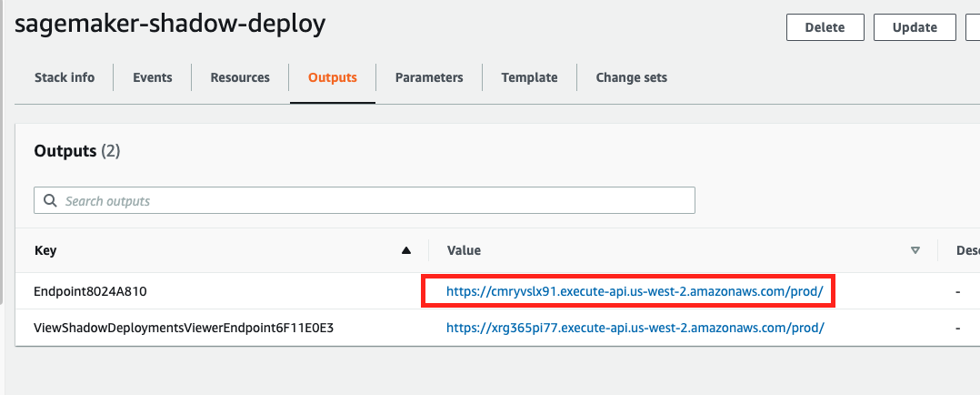Screen dimensions: 980x395
Task: Switch to the Events tab
Action: (153, 77)
